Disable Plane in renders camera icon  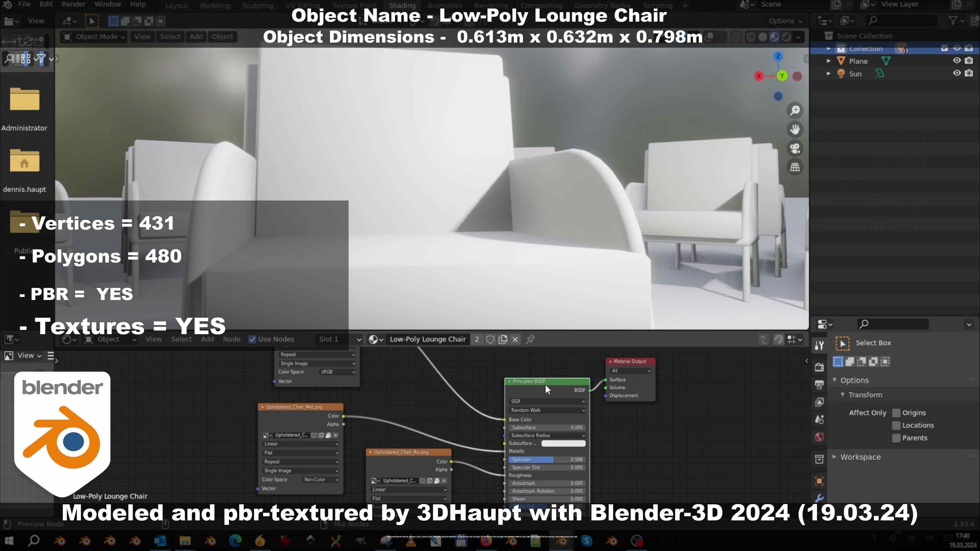pos(969,61)
